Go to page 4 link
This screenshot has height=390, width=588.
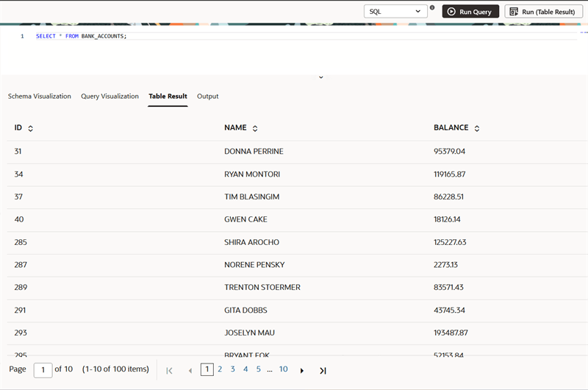(x=245, y=369)
